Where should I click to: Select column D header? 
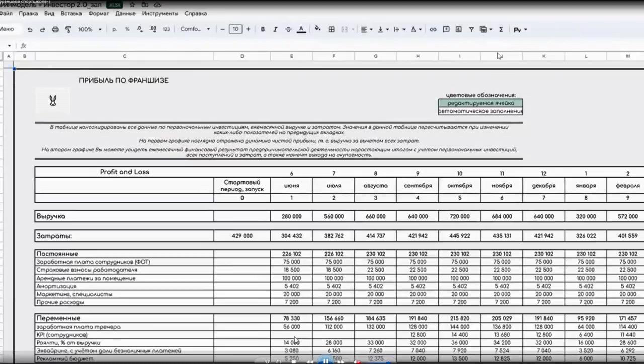click(x=242, y=56)
